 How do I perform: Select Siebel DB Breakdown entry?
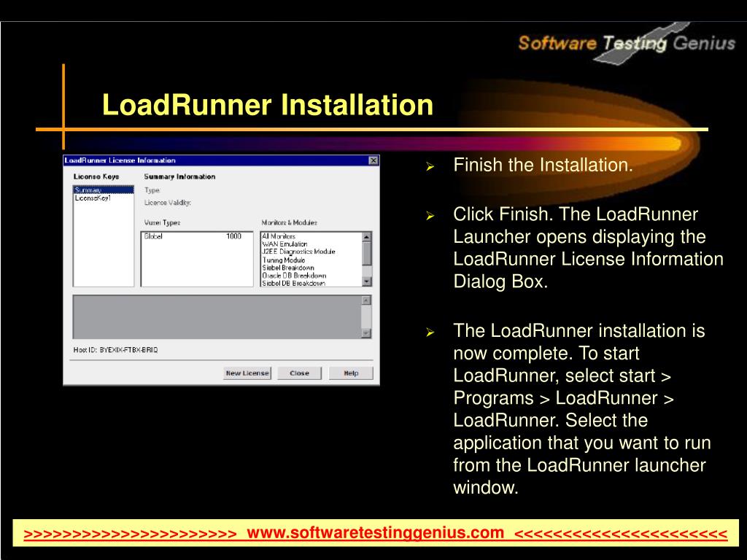(x=294, y=283)
